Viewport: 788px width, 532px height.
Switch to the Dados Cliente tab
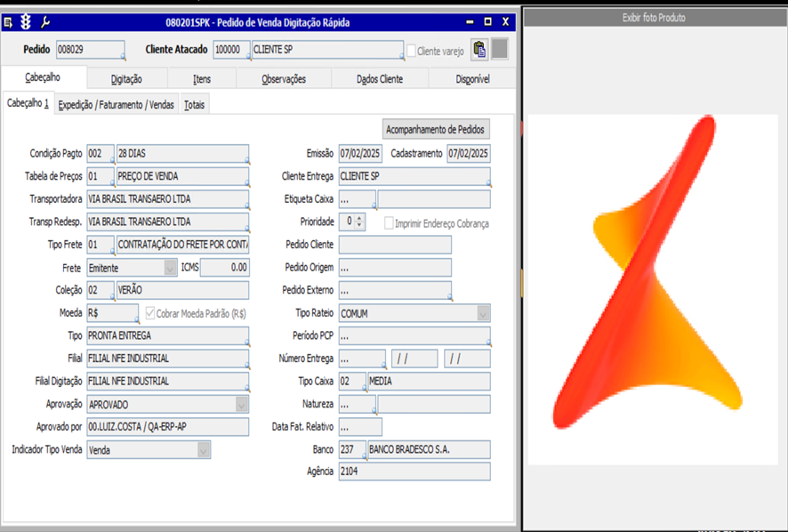coord(380,79)
